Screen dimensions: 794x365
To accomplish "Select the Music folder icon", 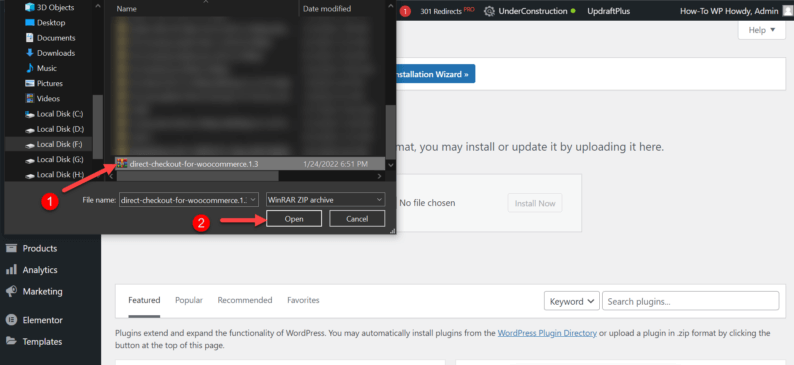I will click(x=29, y=68).
